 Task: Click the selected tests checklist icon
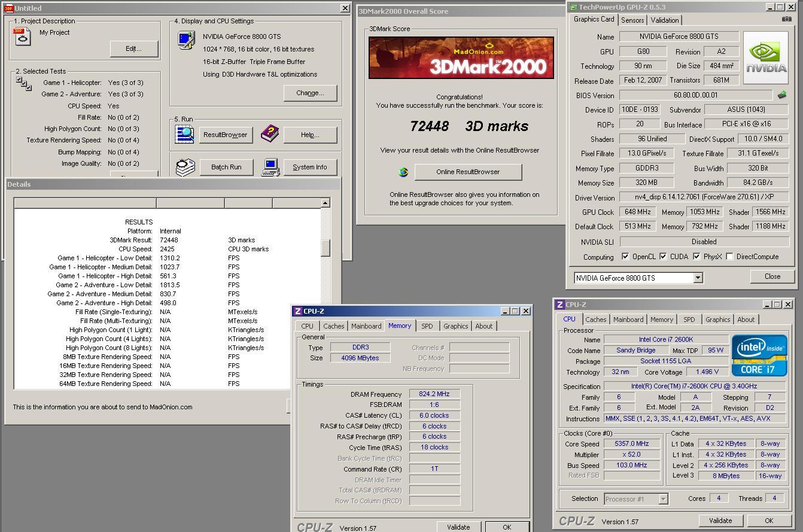click(24, 84)
